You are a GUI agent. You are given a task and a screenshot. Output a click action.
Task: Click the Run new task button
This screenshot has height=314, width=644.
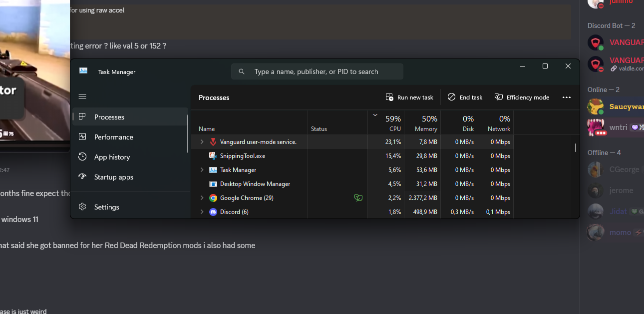(409, 97)
